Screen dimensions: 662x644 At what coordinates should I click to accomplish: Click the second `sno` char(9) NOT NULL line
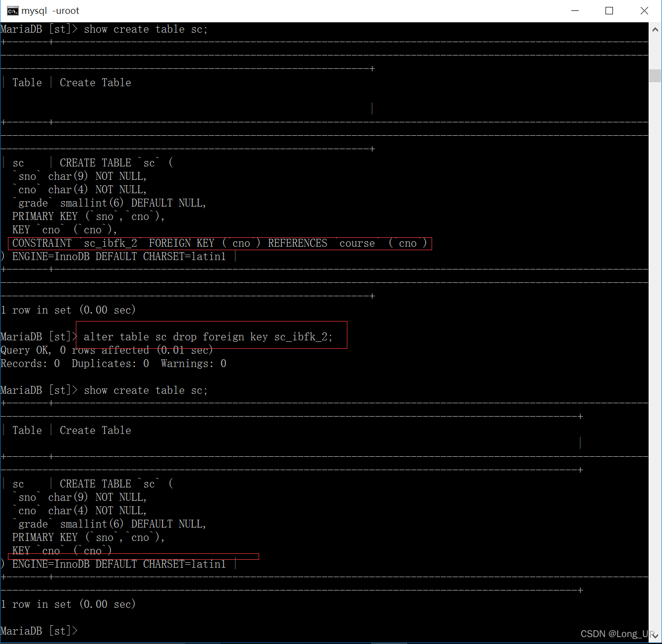[79, 497]
